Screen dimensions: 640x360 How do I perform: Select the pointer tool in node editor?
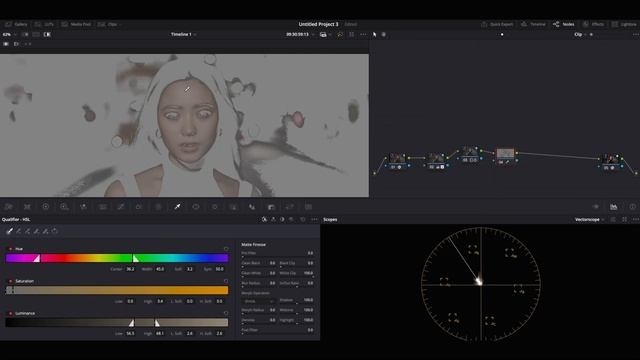click(374, 35)
